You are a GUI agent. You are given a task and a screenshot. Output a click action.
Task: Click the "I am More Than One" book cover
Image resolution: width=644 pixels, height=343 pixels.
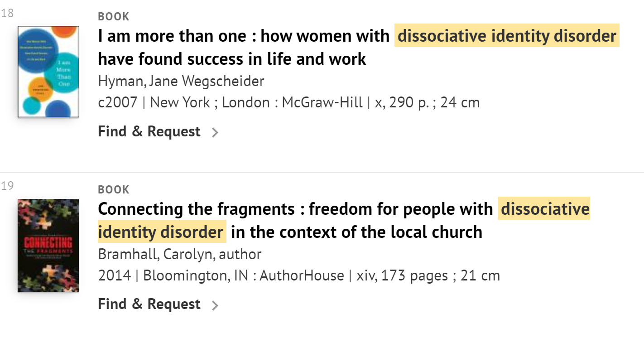[x=48, y=72]
